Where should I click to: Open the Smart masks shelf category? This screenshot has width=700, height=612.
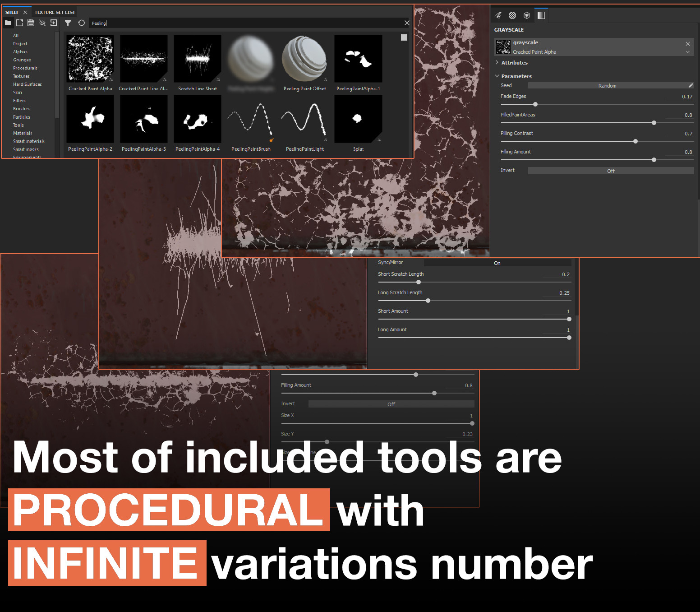(26, 149)
